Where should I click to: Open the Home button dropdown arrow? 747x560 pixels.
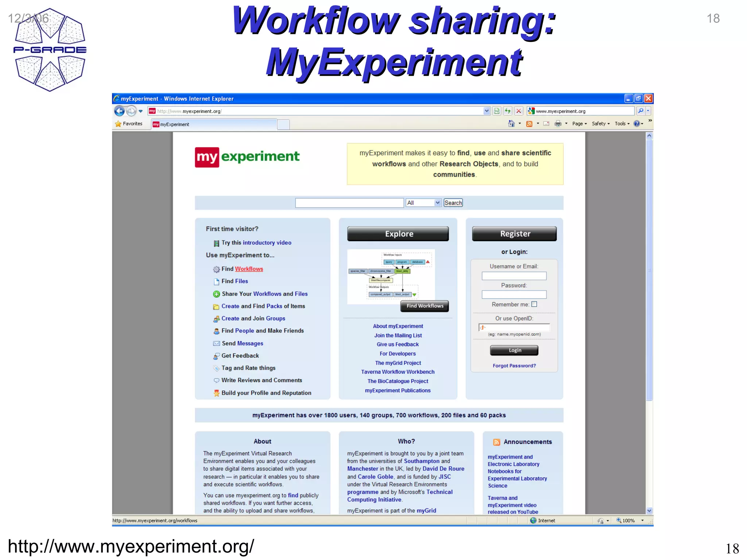(519, 124)
